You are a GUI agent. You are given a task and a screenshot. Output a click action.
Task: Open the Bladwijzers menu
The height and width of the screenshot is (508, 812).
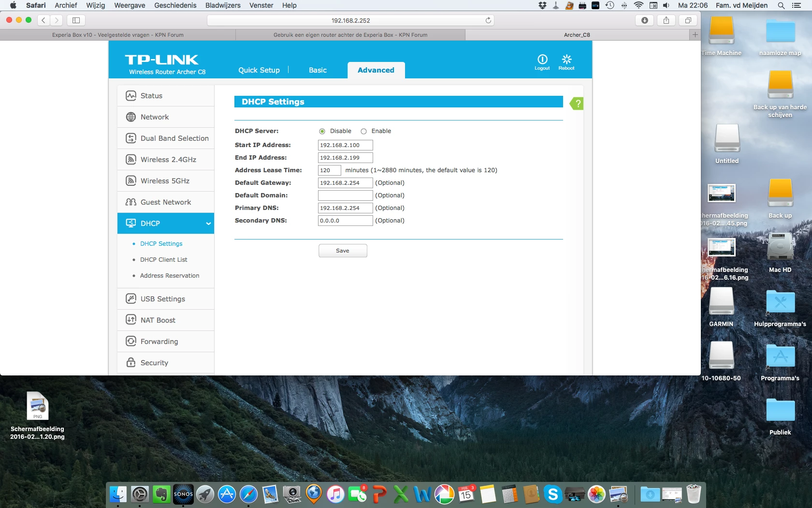point(223,5)
